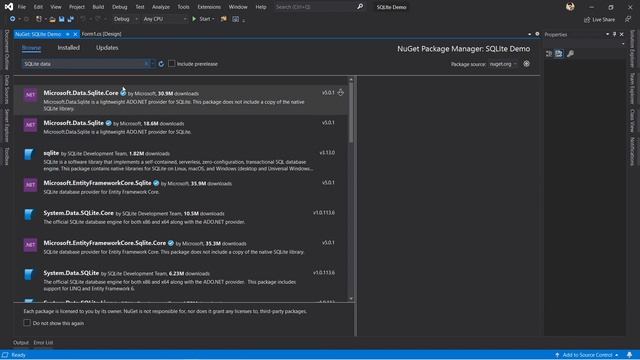Open the user account avatar
This screenshot has height=360, width=640.
coord(570,7)
